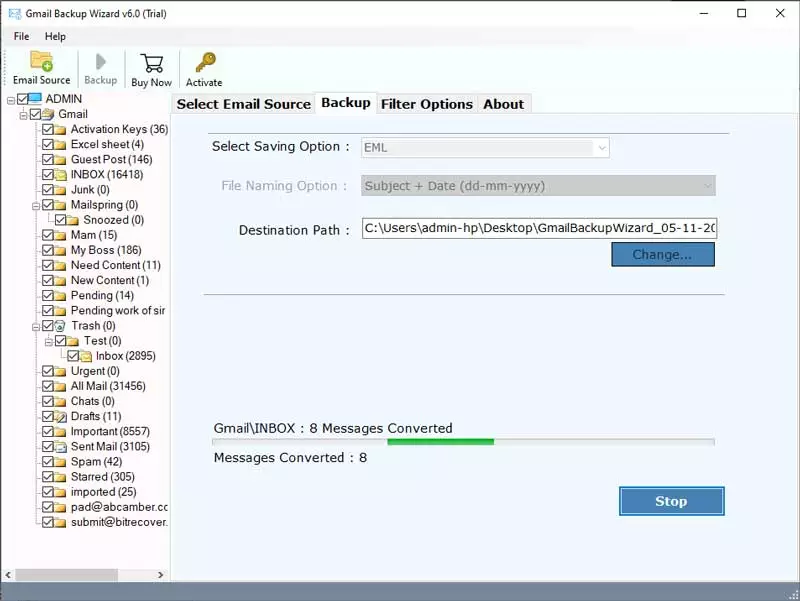Collapse the Mailspring folder node
The width and height of the screenshot is (800, 601).
click(36, 206)
